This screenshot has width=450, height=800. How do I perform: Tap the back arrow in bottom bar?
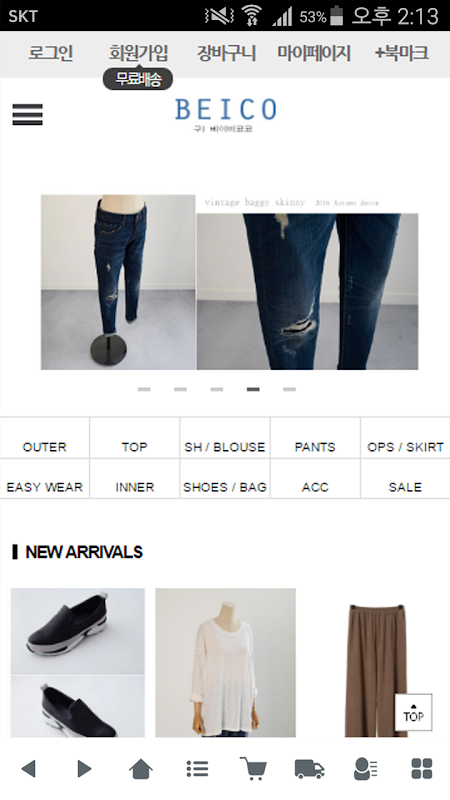29,768
